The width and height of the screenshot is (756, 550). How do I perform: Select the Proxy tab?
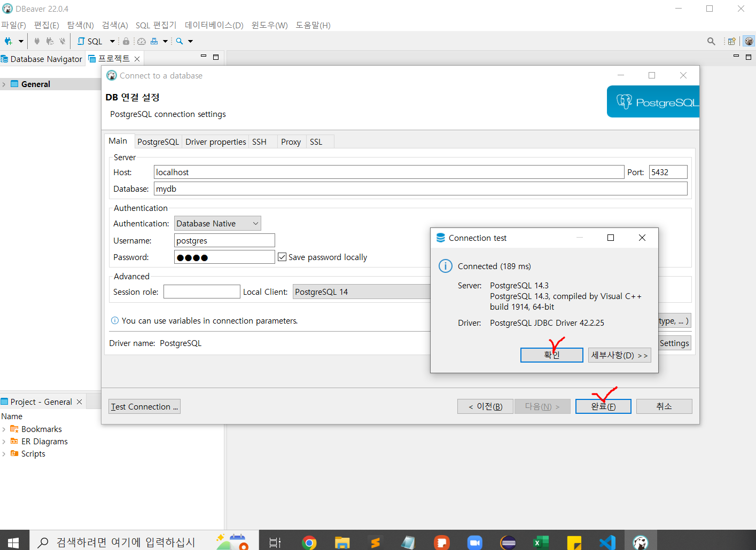[x=291, y=142]
